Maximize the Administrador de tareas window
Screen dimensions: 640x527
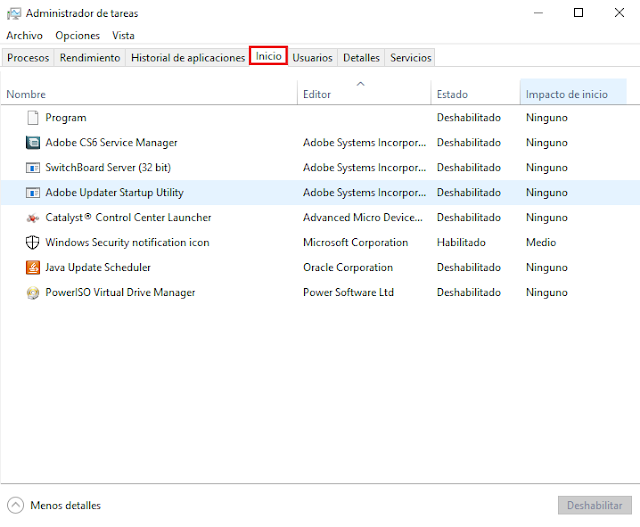tap(578, 13)
